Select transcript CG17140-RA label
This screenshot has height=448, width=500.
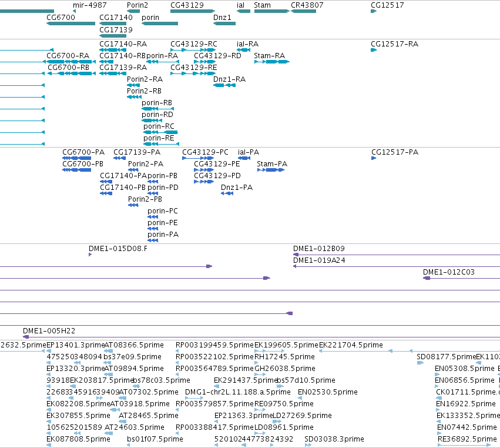tap(123, 44)
